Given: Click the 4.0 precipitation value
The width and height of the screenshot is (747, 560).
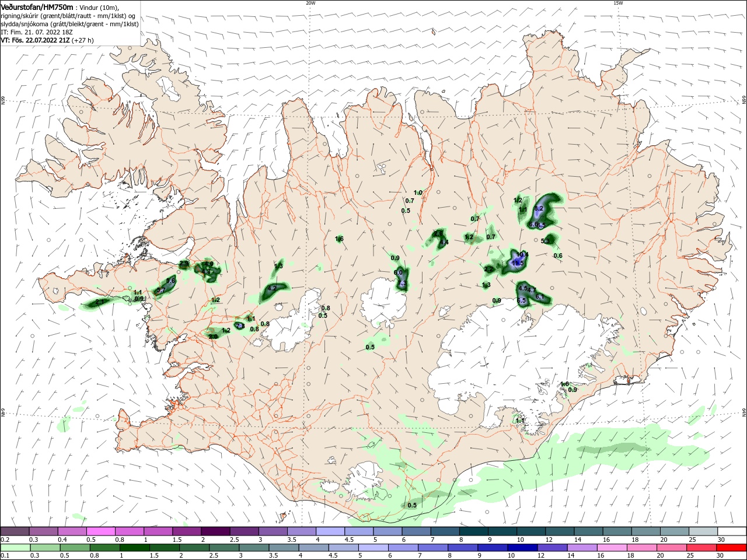Looking at the screenshot, I should (208, 264).
